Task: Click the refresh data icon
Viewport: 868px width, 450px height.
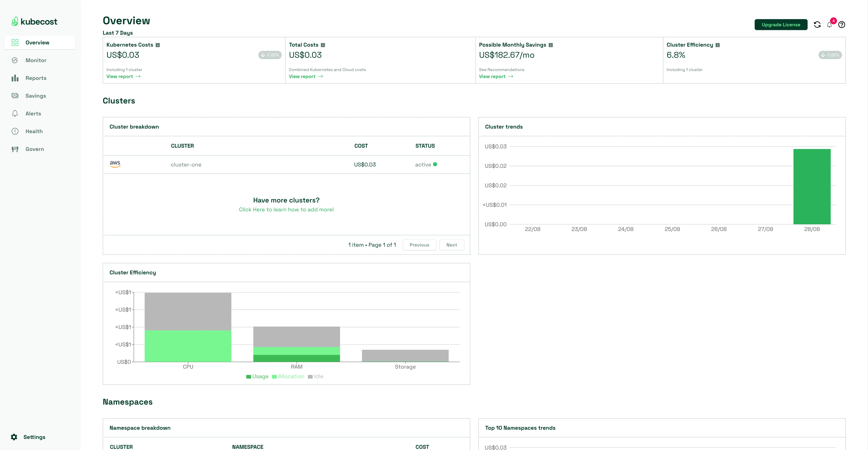Action: point(817,25)
